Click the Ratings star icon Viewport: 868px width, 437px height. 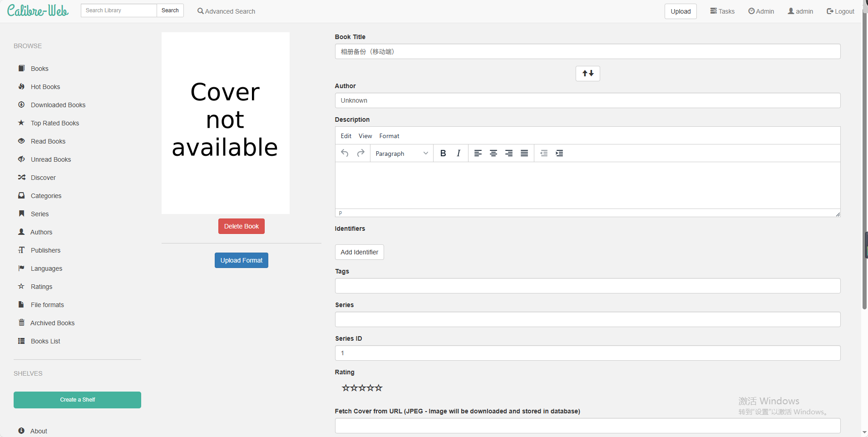[21, 286]
